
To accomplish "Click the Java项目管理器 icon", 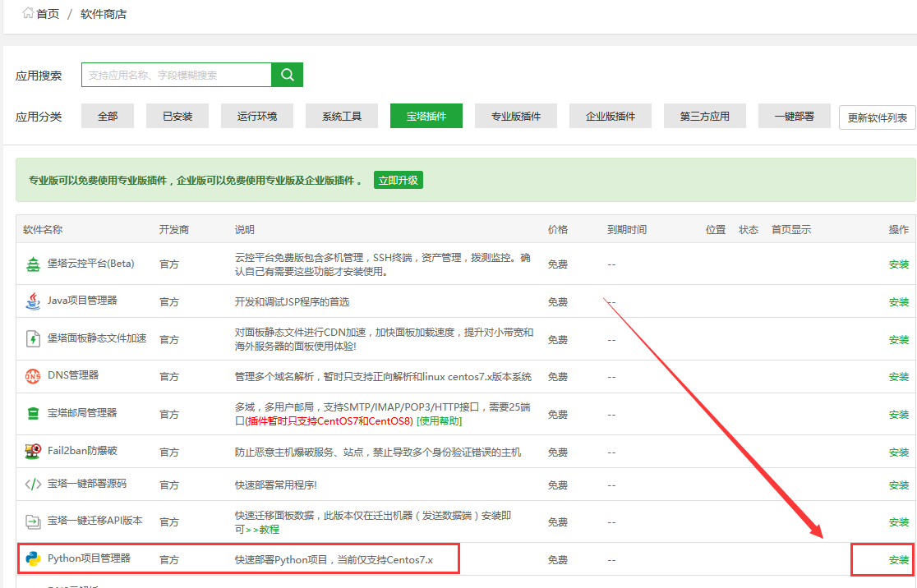I will pyautogui.click(x=33, y=301).
